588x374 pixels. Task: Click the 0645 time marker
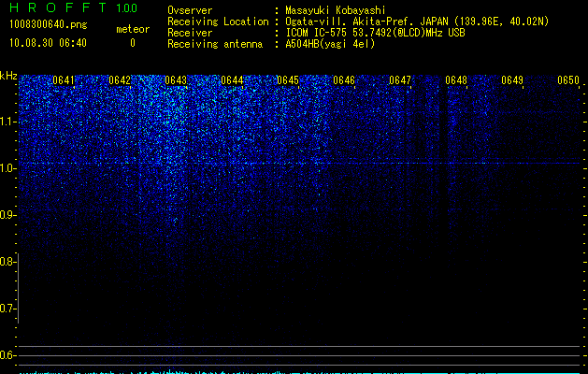(x=288, y=80)
